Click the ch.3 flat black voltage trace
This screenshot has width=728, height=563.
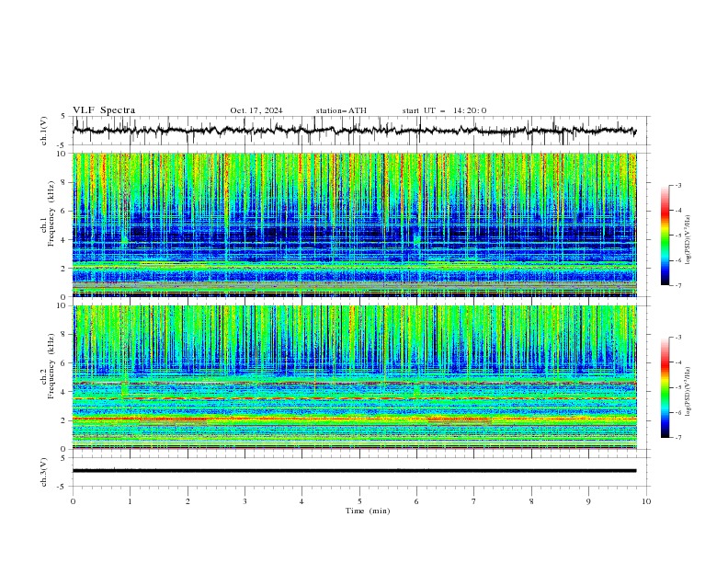355,471
